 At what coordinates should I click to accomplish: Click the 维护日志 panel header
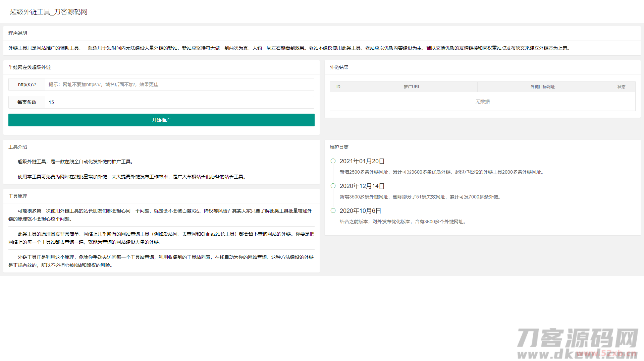339,146
